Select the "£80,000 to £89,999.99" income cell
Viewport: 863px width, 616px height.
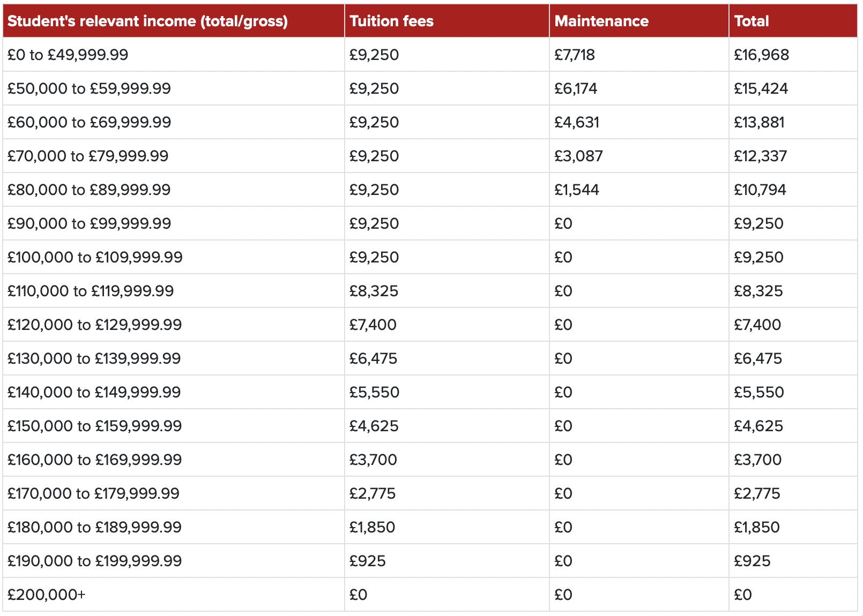[x=173, y=190]
